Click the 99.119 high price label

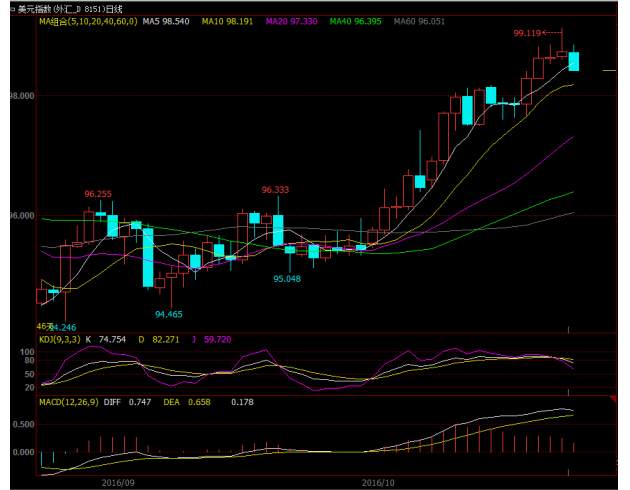[x=527, y=33]
